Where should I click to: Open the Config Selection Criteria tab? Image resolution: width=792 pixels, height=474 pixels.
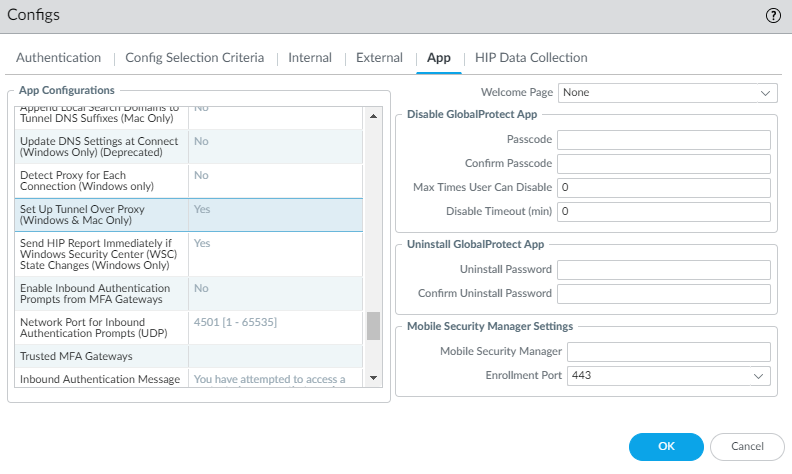(194, 58)
